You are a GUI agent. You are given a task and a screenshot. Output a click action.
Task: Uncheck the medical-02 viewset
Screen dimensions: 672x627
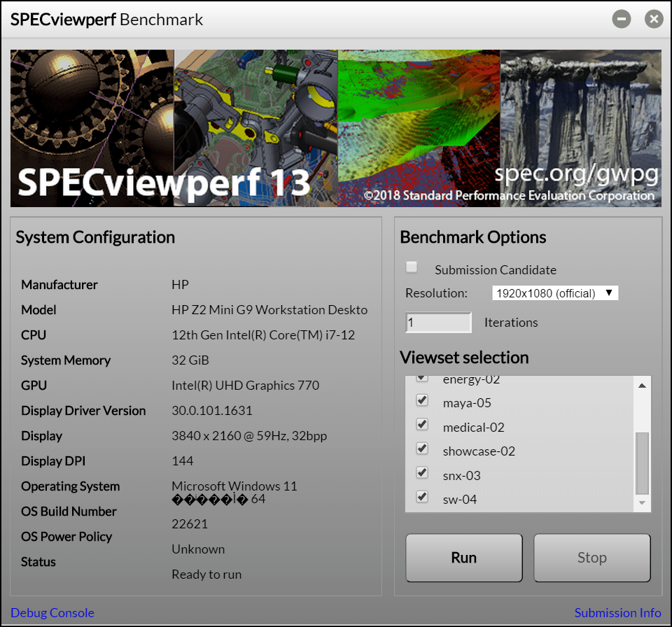point(422,425)
